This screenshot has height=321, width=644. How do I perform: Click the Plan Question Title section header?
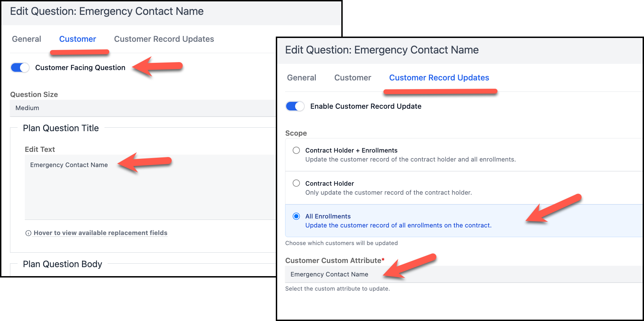click(61, 128)
